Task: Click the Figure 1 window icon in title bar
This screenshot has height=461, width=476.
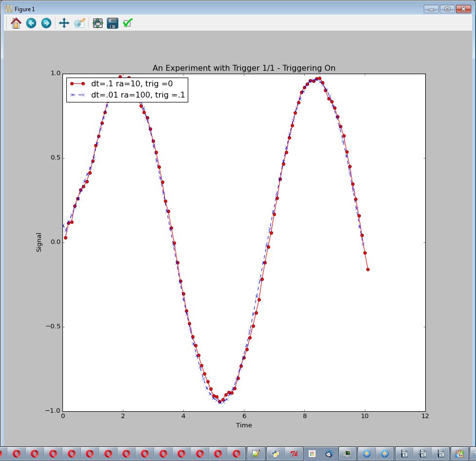Action: [x=8, y=9]
